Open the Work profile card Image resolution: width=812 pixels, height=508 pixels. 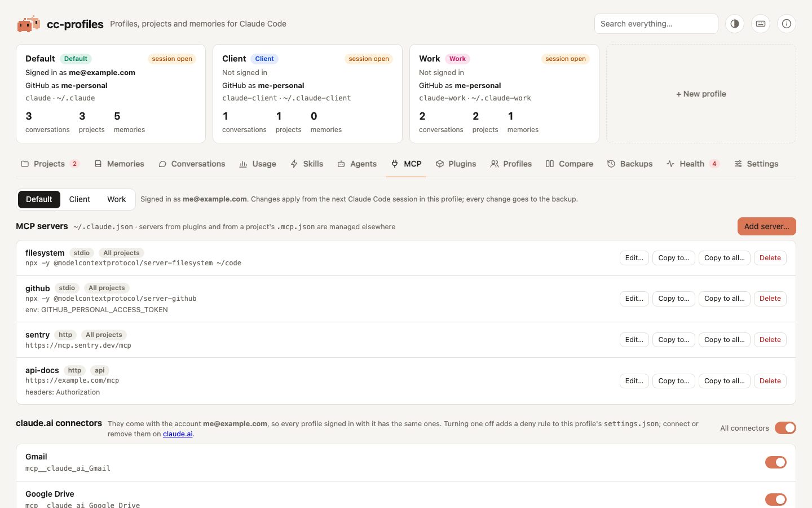point(504,94)
